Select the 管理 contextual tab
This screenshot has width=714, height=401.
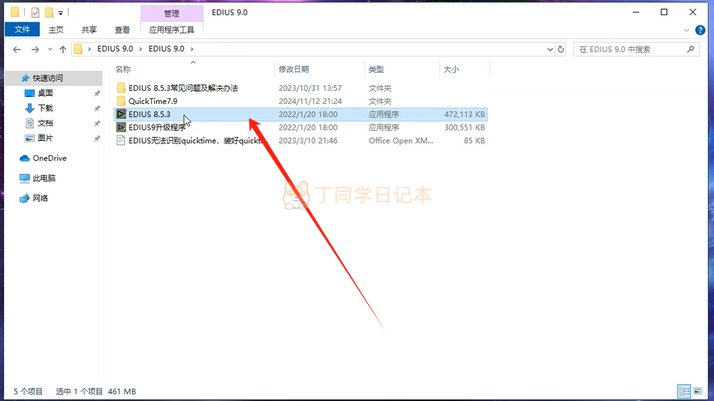coord(172,13)
